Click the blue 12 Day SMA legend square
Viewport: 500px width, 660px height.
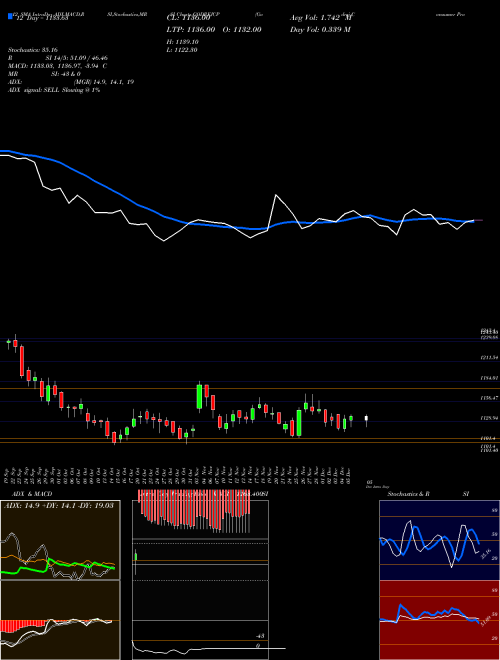tap(11, 17)
